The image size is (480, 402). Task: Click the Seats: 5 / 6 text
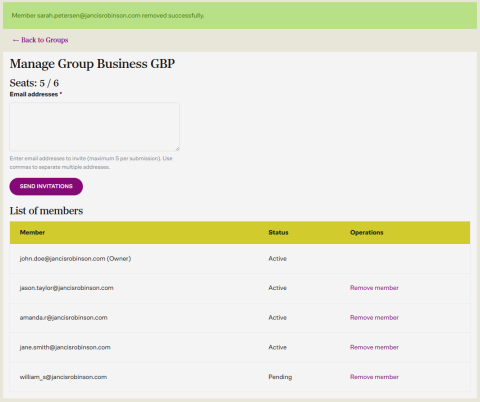coord(34,83)
